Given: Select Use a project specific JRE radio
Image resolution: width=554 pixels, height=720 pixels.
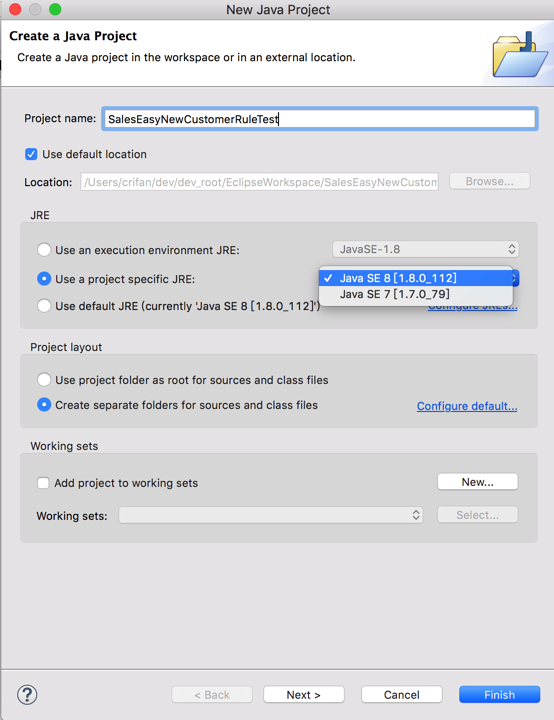Looking at the screenshot, I should click(x=44, y=279).
